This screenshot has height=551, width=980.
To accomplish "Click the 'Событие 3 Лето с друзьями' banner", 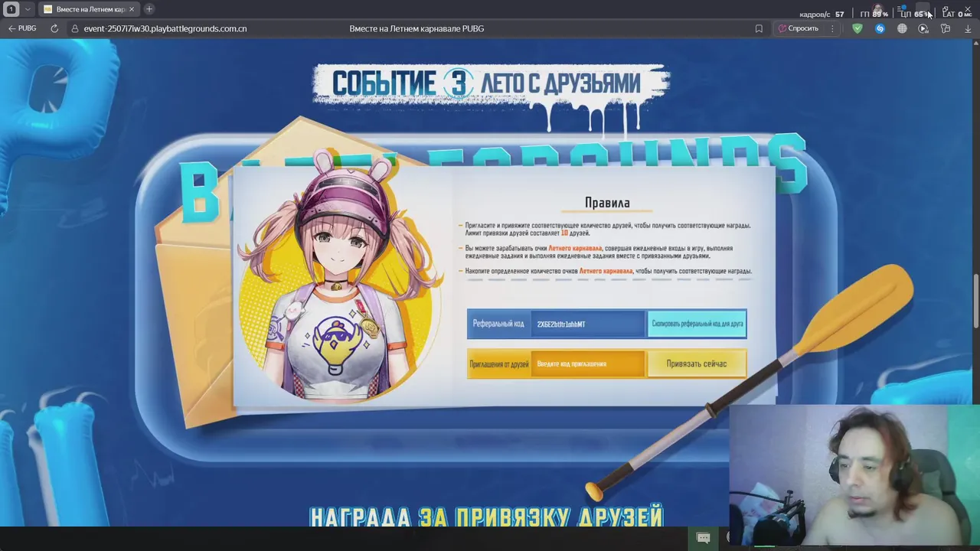I will point(490,84).
